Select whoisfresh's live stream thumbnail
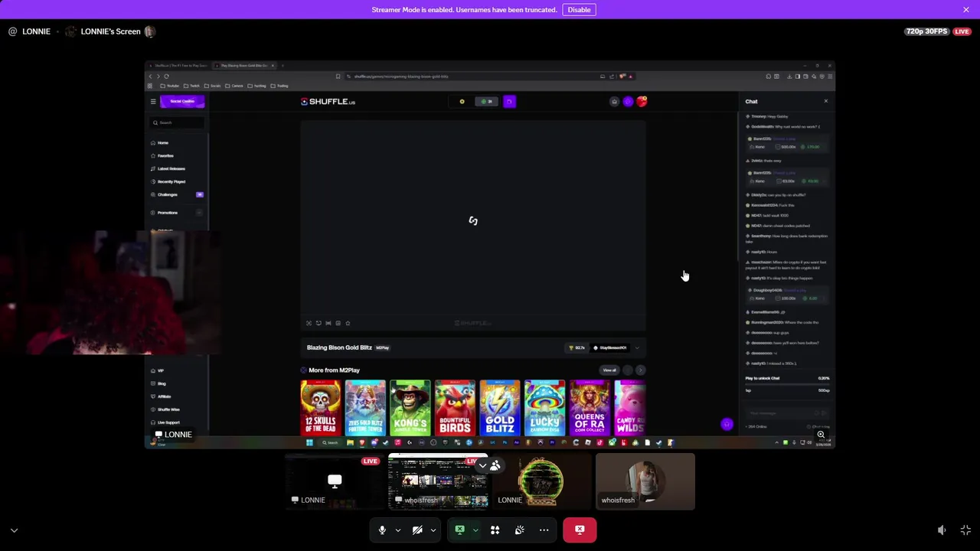The width and height of the screenshot is (980, 551). tap(438, 481)
